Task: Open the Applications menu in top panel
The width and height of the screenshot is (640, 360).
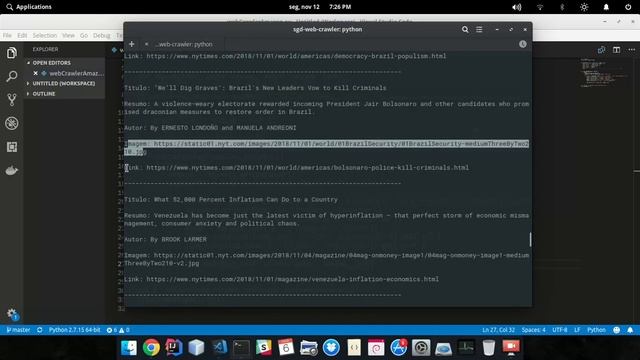Action: (29, 7)
